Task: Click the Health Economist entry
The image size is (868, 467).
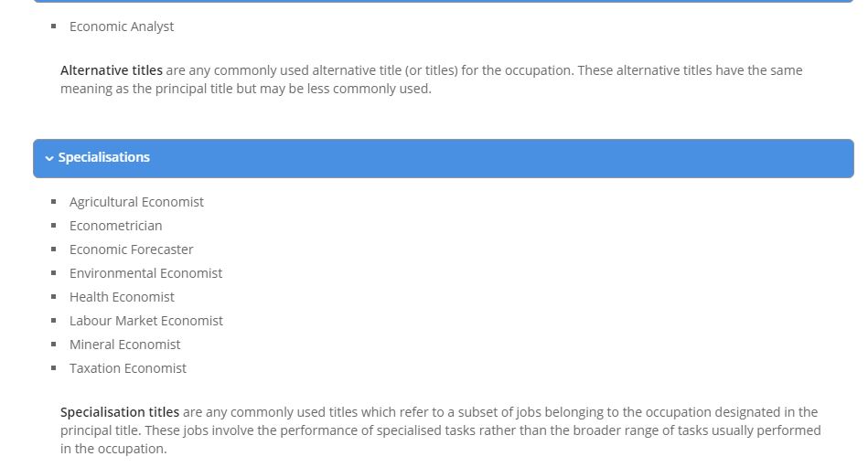Action: 122,297
